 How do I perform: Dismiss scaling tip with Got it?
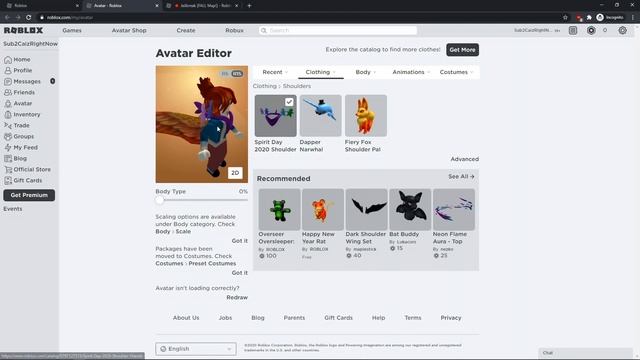(x=240, y=241)
